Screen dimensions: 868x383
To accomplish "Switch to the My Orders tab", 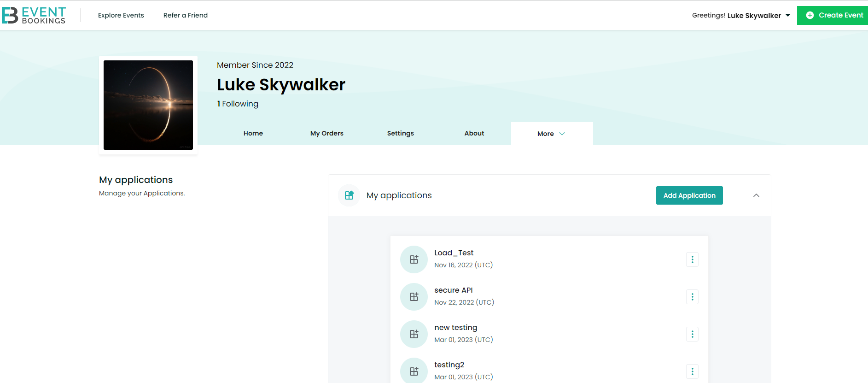I will (x=326, y=133).
